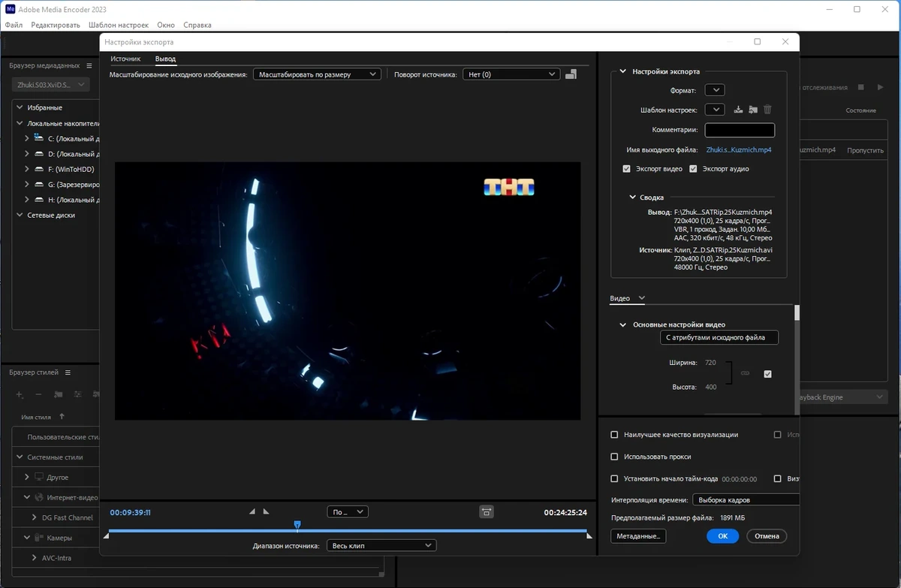901x588 pixels.
Task: Toggle the Экспорт видео checkbox
Action: point(626,169)
